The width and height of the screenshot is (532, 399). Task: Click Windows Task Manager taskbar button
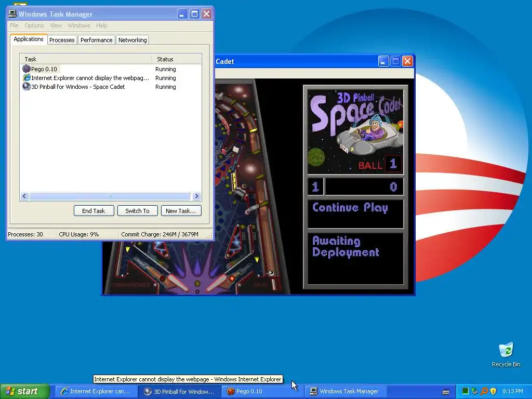[347, 391]
